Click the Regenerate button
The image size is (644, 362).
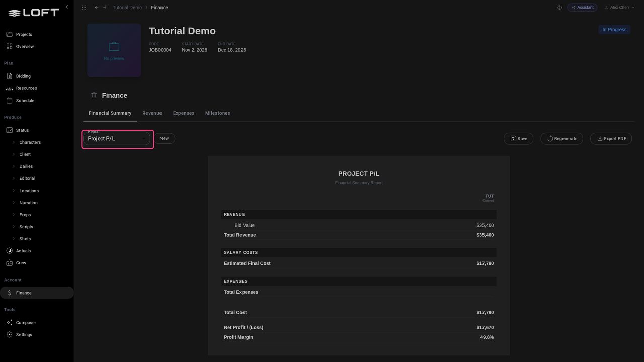[x=562, y=138]
